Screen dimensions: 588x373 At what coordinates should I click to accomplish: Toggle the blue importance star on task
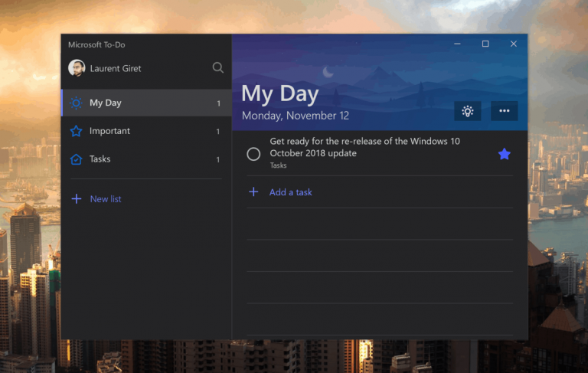click(x=505, y=154)
